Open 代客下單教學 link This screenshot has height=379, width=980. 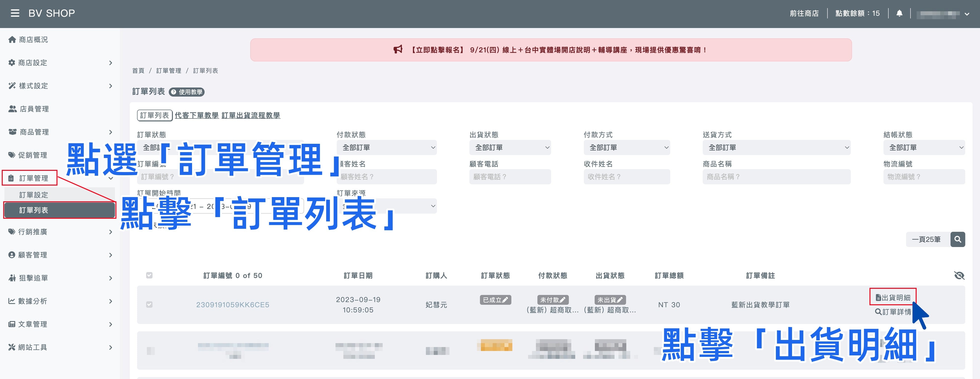(x=197, y=115)
